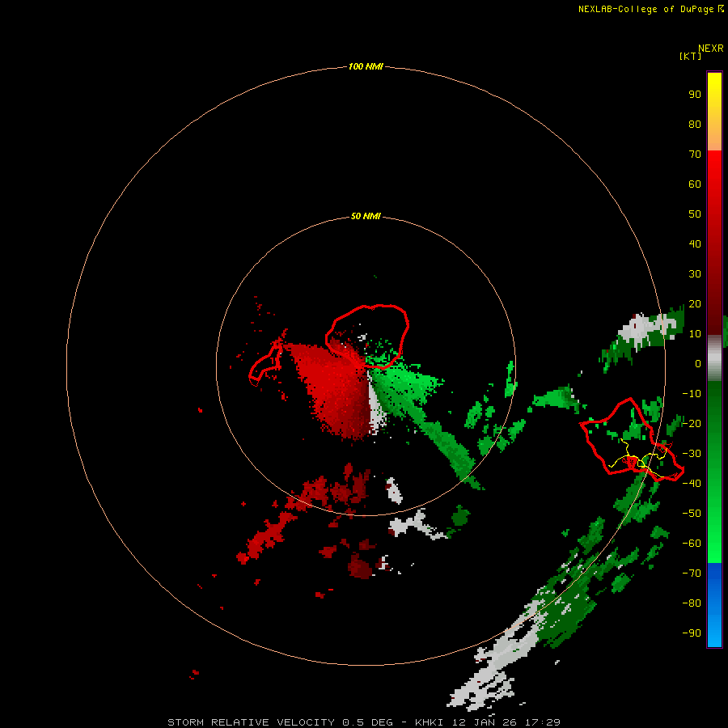Click the [KT] units label
This screenshot has height=728, width=728.
[690, 56]
